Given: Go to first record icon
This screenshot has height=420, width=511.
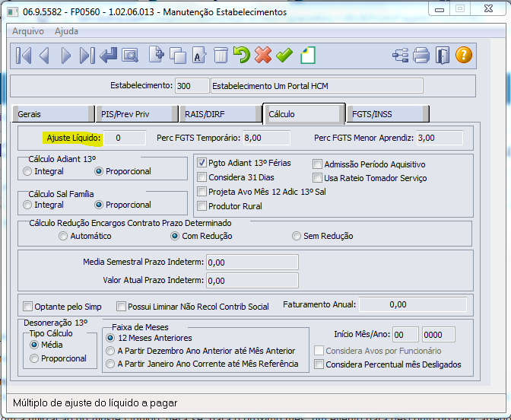Looking at the screenshot, I should pyautogui.click(x=24, y=56).
